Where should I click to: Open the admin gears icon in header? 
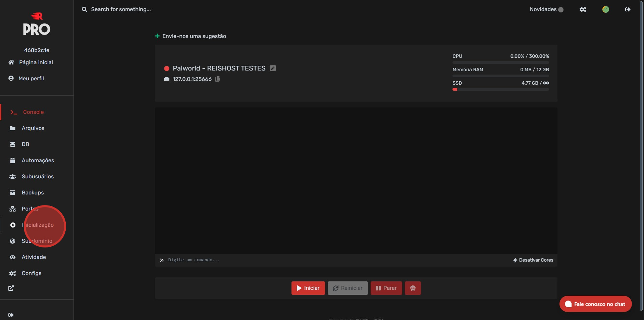[583, 9]
